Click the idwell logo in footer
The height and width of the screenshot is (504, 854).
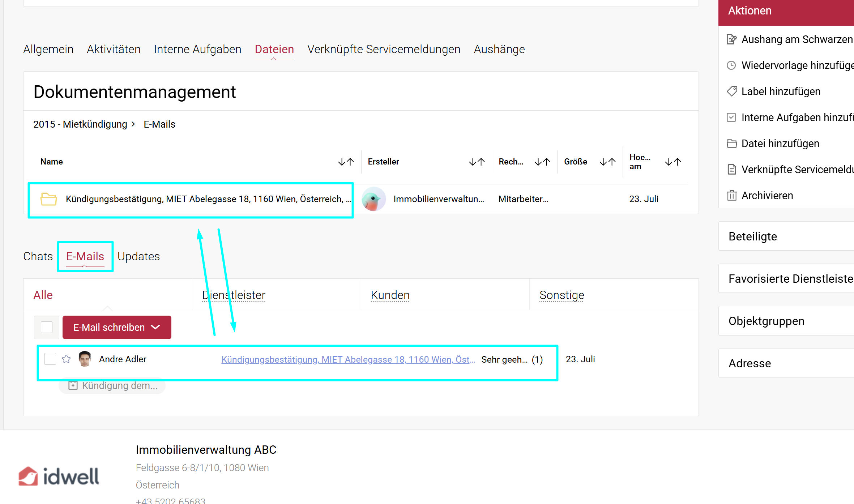pyautogui.click(x=59, y=476)
